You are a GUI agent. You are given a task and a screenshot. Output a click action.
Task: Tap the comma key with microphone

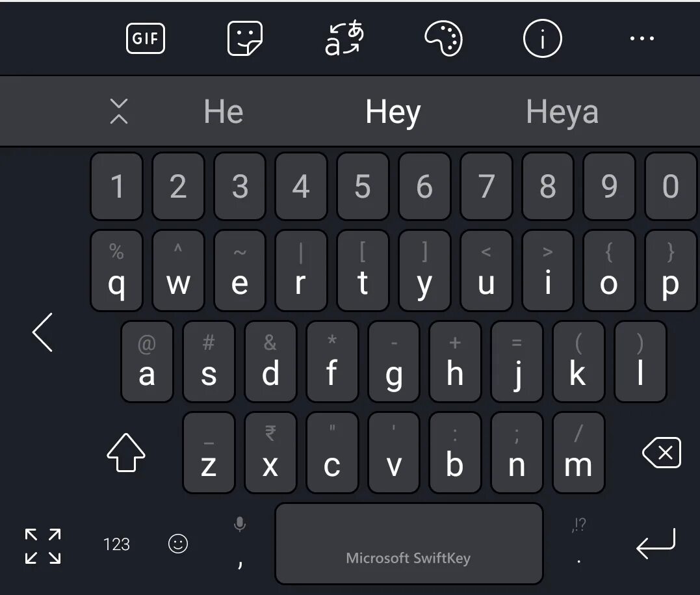[x=240, y=544]
